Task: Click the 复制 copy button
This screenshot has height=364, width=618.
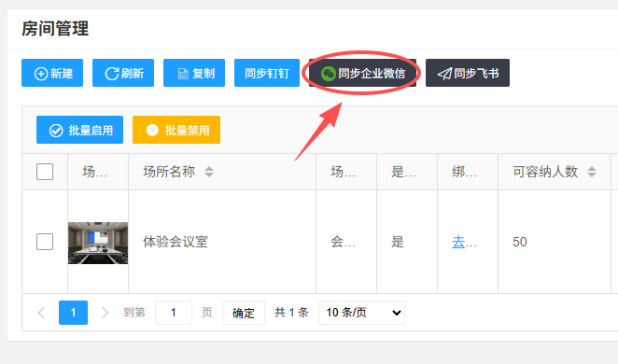Action: point(194,73)
